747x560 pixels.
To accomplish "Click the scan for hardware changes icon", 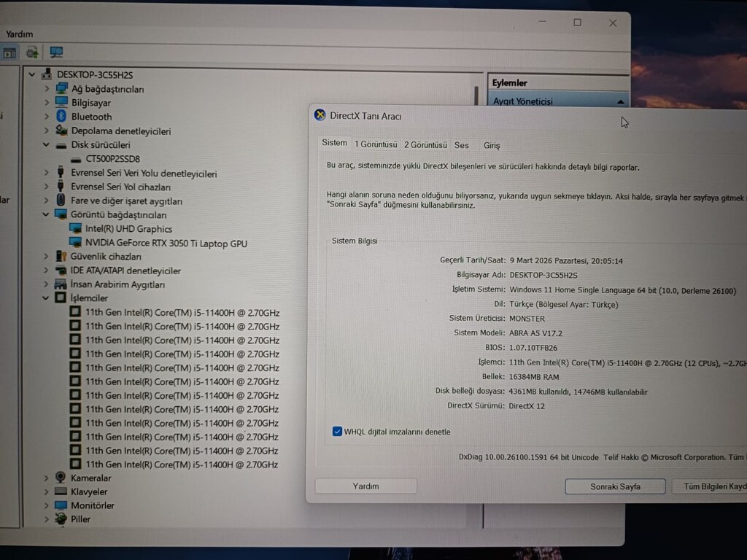I will click(56, 52).
